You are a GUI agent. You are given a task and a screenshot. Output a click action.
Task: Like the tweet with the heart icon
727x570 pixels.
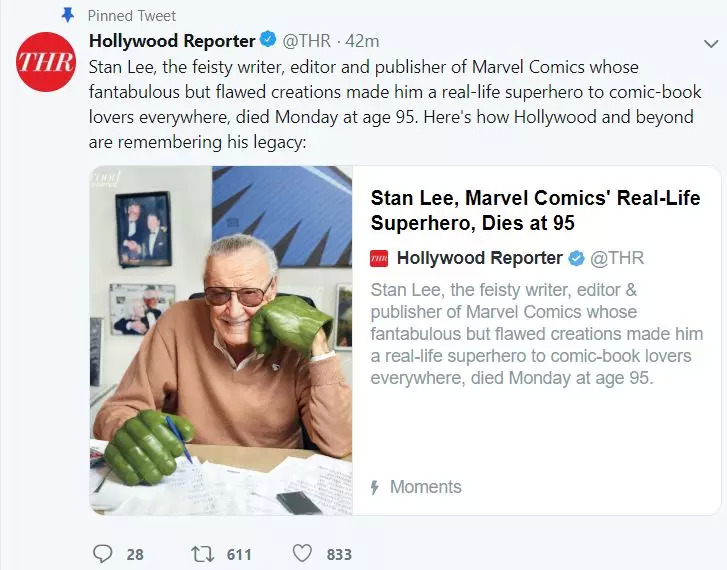pos(302,553)
